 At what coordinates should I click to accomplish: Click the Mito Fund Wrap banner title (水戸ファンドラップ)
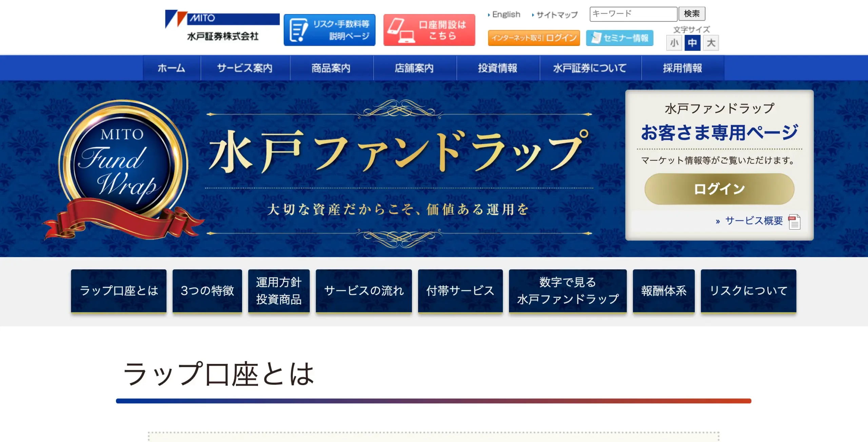pyautogui.click(x=398, y=151)
